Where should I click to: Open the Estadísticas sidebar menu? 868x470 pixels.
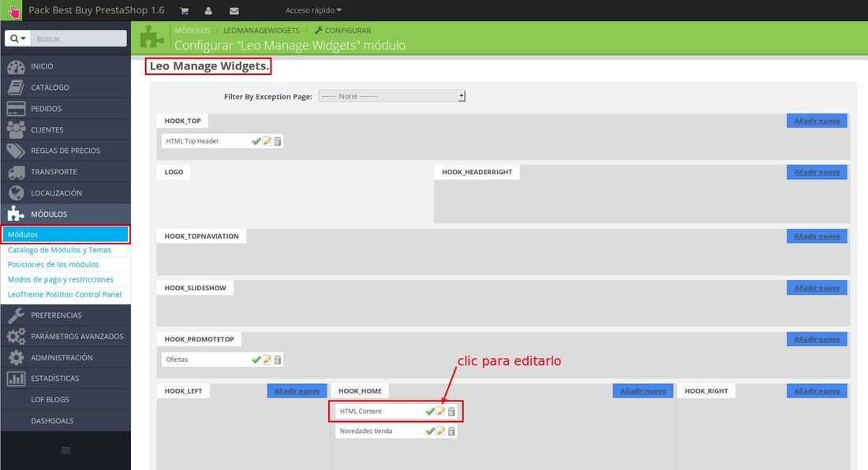[x=65, y=379]
